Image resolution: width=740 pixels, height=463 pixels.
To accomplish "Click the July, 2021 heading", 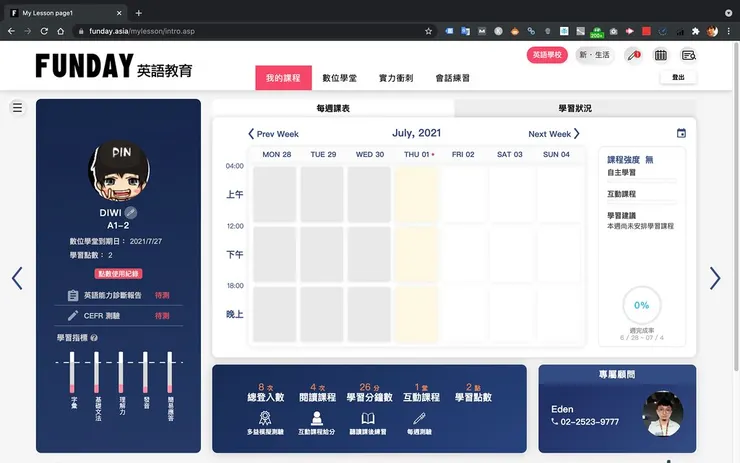I will click(416, 133).
